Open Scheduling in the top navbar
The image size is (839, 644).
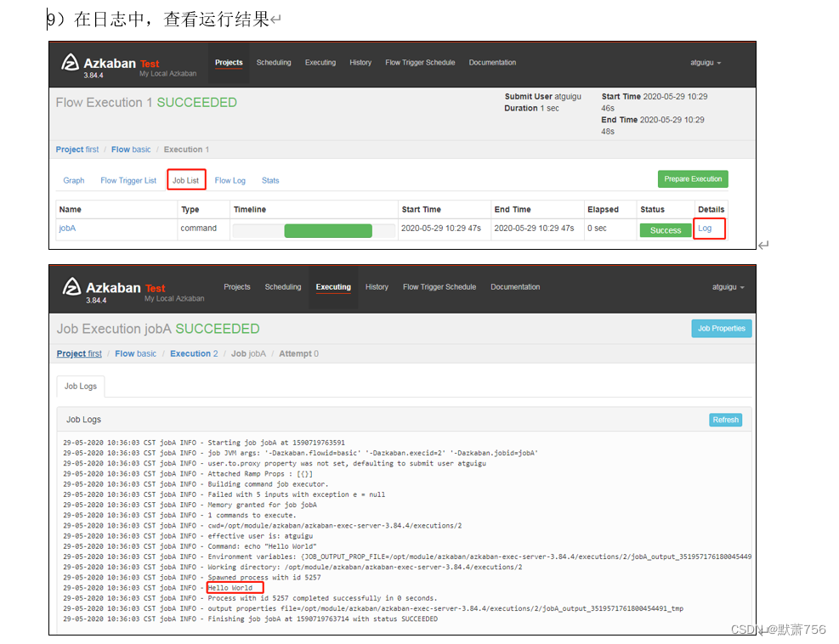click(x=274, y=63)
